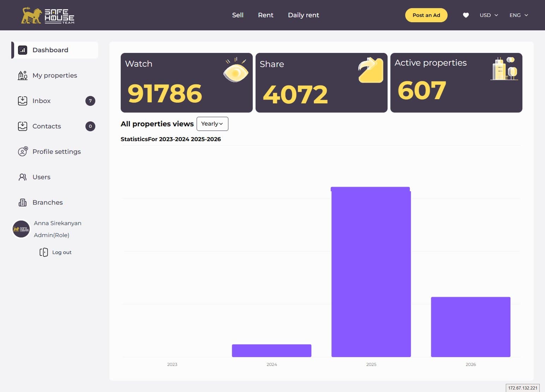This screenshot has width=545, height=392.
Task: Click the buildings icon on Active properties card
Action: click(x=504, y=68)
